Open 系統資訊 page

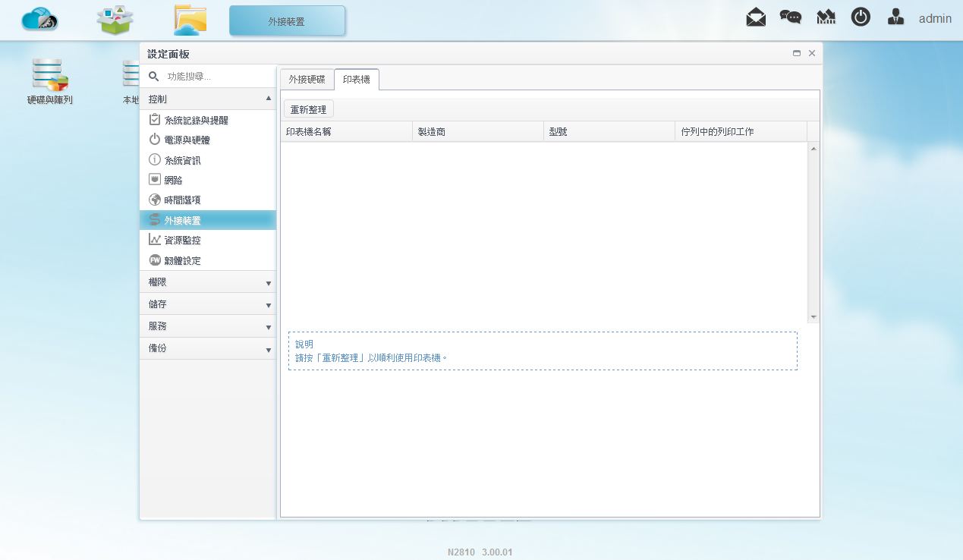208,160
